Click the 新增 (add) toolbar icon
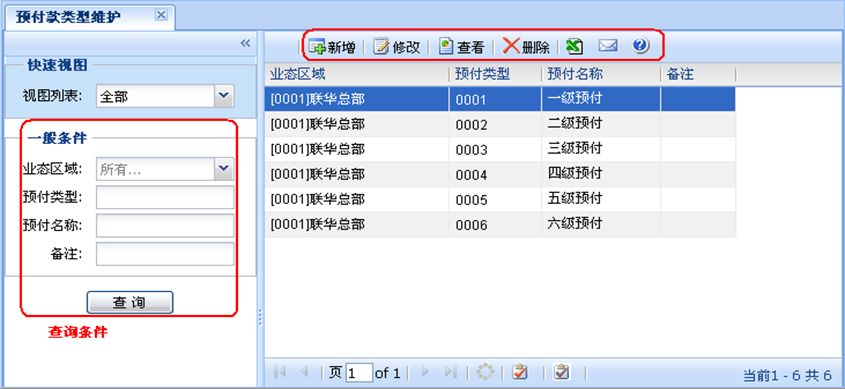The height and width of the screenshot is (389, 845). click(317, 47)
